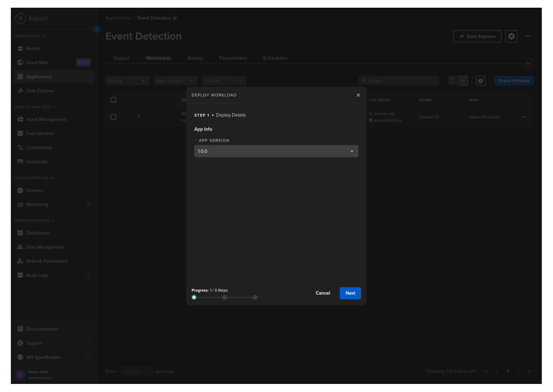
Task: Open table column settings gear icon
Action: pyautogui.click(x=481, y=81)
